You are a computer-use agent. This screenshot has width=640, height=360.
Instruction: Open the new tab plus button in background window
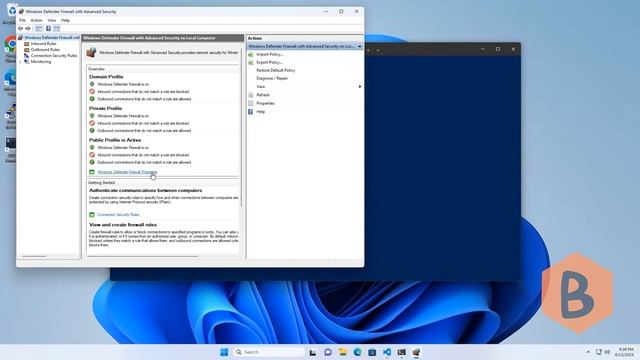pos(368,50)
